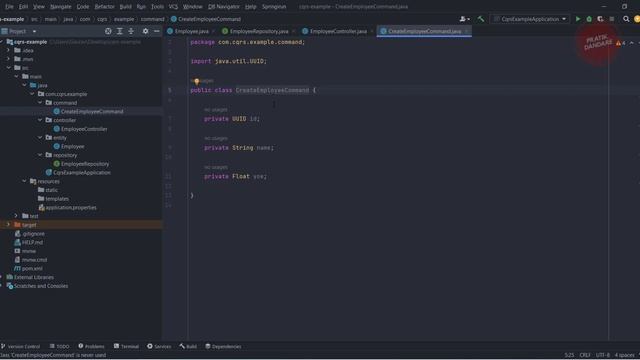Viewport: 640px width, 360px height.
Task: Open the Terminal tool window
Action: (x=127, y=347)
